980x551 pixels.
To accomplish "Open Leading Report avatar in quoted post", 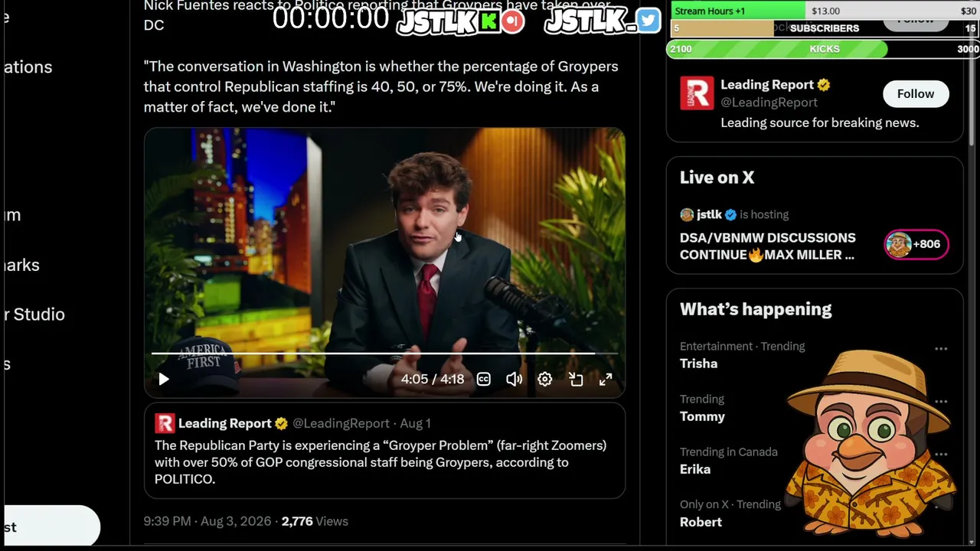I will point(165,423).
